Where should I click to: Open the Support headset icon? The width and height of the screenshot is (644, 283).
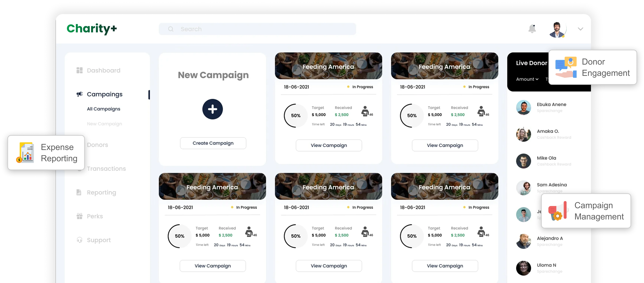(79, 240)
